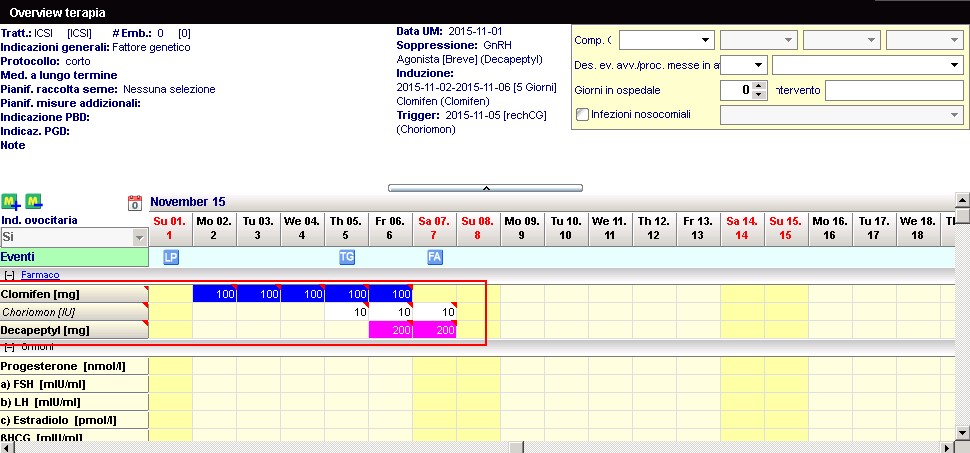Image resolution: width=970 pixels, height=453 pixels.
Task: Collapse the top panel with the chevron bar
Action: tap(486, 188)
